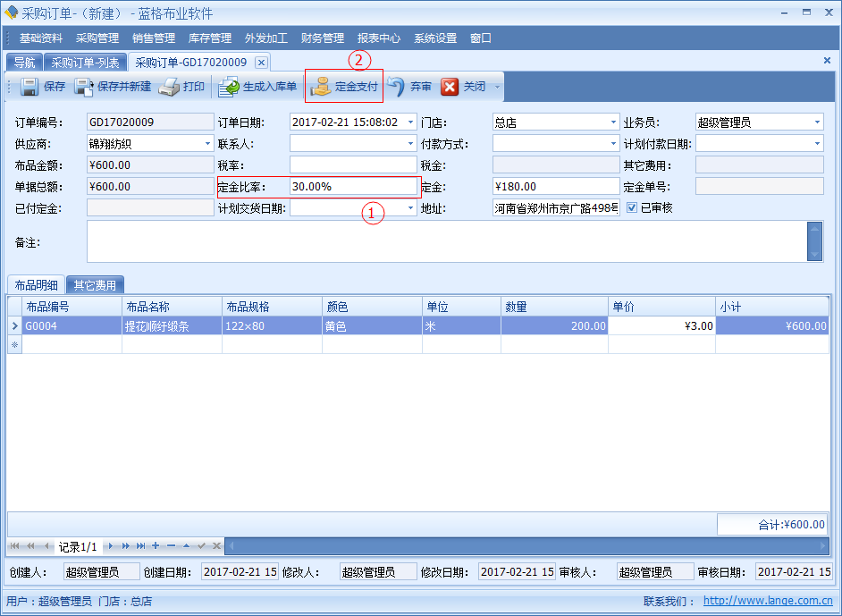
Task: Click the 打印 printer icon
Action: coord(169,87)
